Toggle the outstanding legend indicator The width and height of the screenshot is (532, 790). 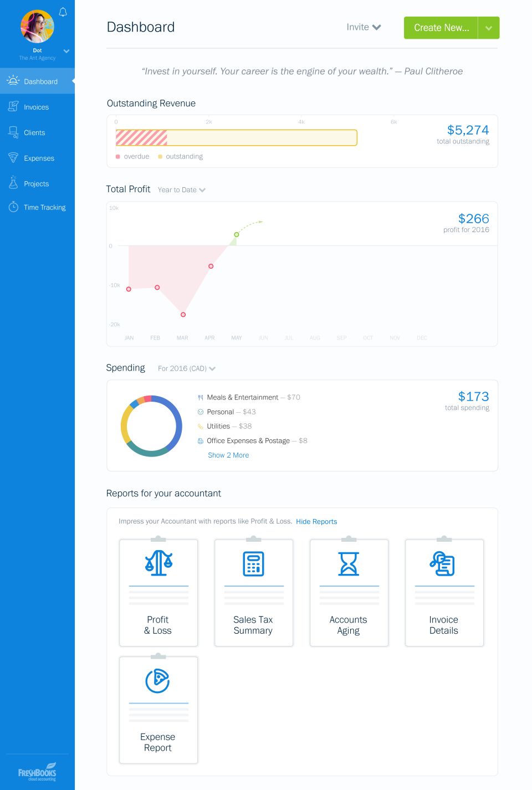point(161,156)
